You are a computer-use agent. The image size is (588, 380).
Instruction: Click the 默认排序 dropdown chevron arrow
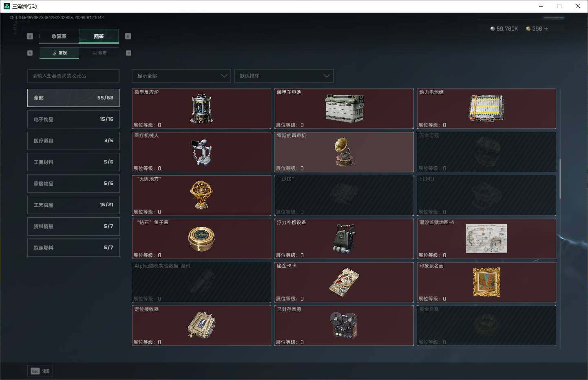tap(326, 76)
